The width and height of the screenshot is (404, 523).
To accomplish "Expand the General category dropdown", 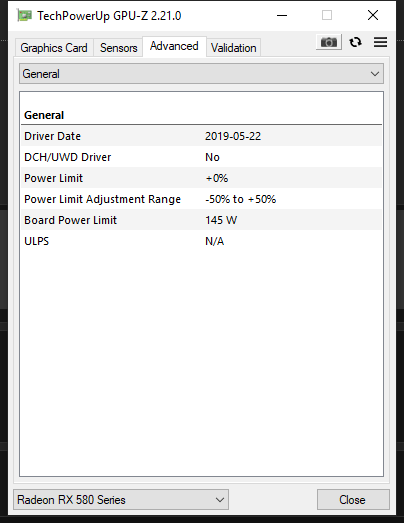I will 201,74.
